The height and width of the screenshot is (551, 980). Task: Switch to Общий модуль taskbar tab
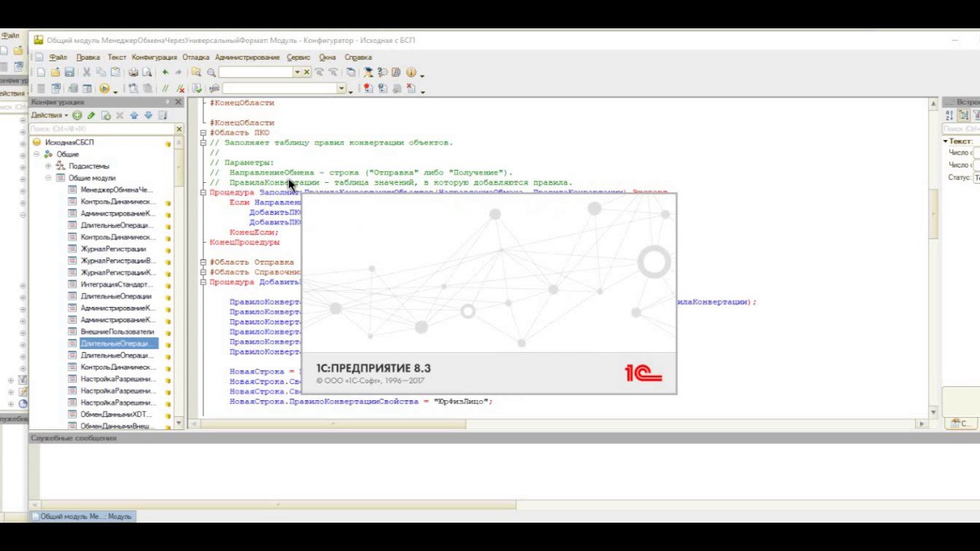pos(83,517)
